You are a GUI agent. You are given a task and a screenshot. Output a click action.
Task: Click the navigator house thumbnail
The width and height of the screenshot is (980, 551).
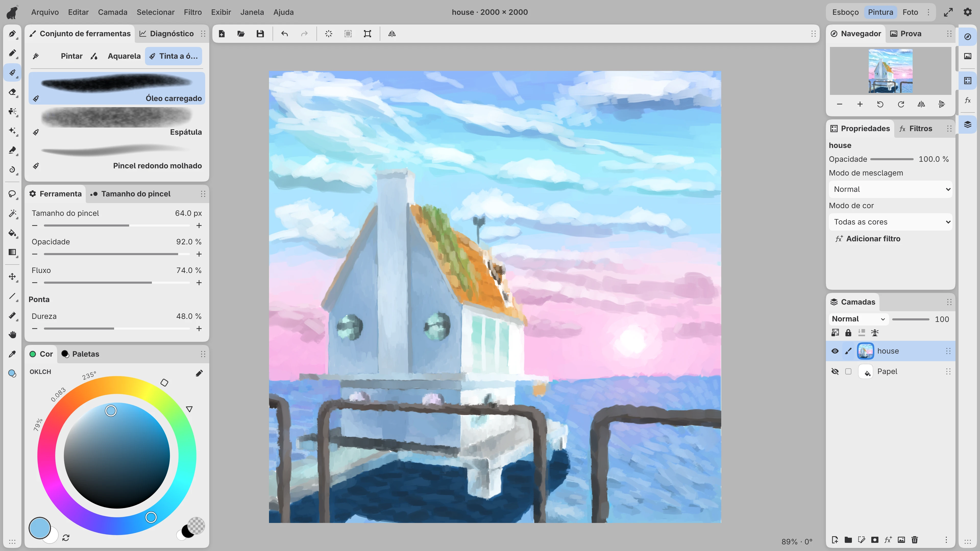click(890, 71)
